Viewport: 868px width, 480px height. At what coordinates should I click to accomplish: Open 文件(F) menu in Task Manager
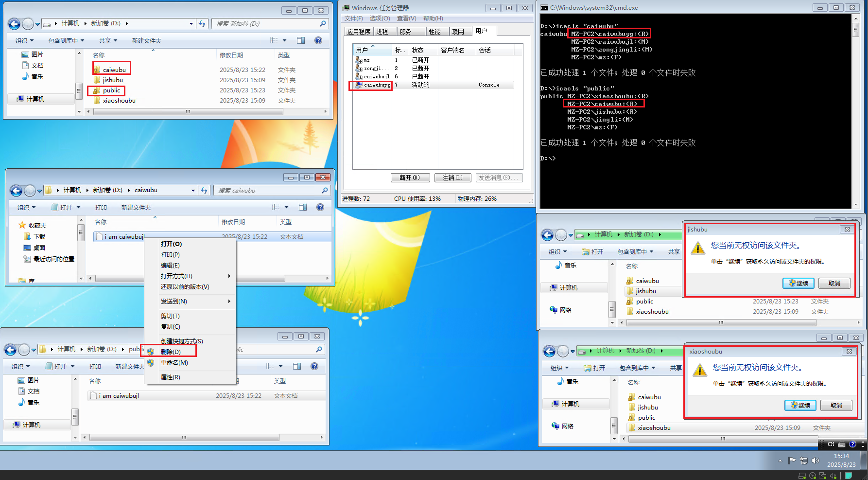tap(353, 18)
